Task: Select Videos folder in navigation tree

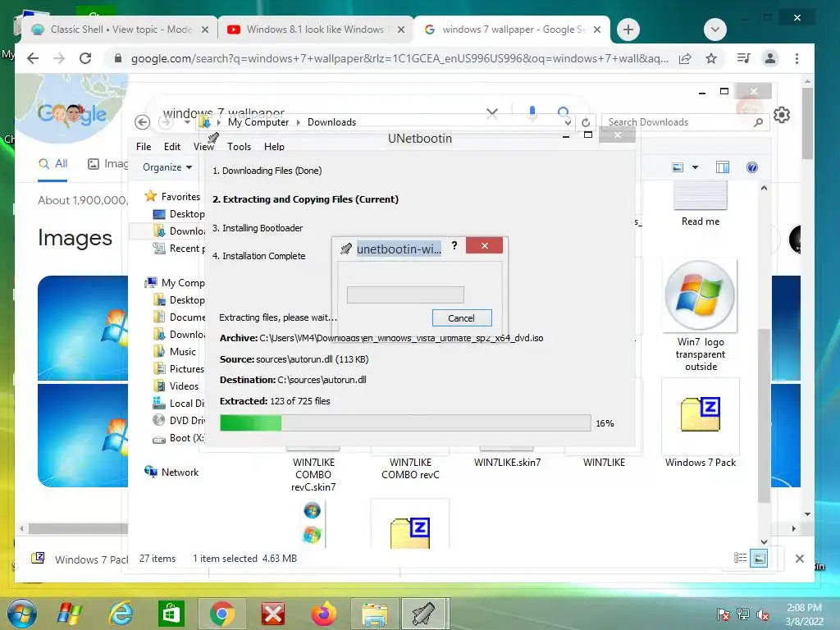Action: 184,386
